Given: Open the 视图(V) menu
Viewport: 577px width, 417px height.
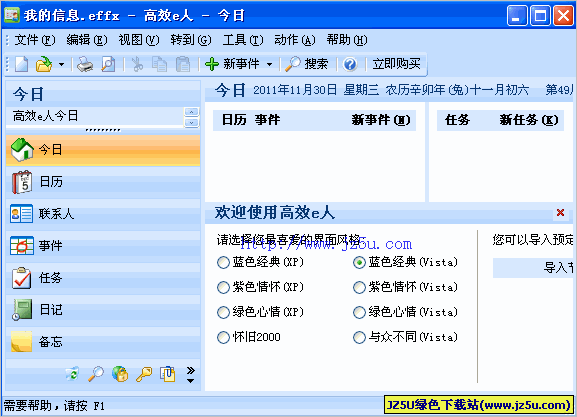Looking at the screenshot, I should coord(139,40).
